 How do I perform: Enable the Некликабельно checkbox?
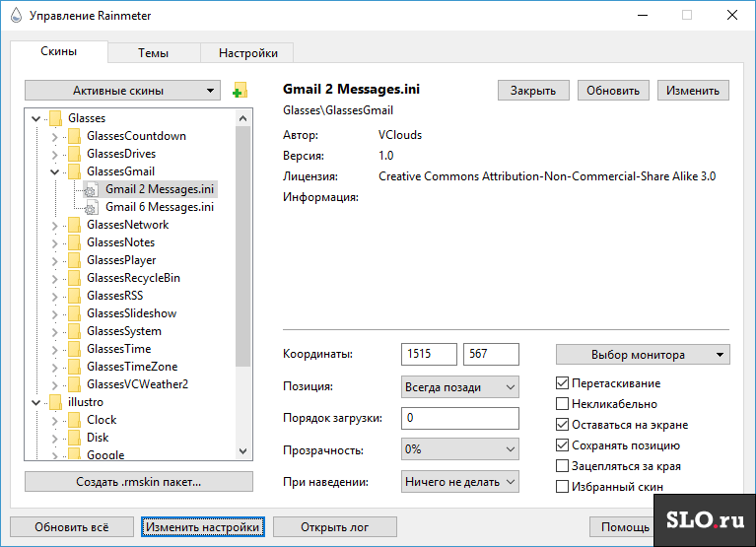coord(562,403)
